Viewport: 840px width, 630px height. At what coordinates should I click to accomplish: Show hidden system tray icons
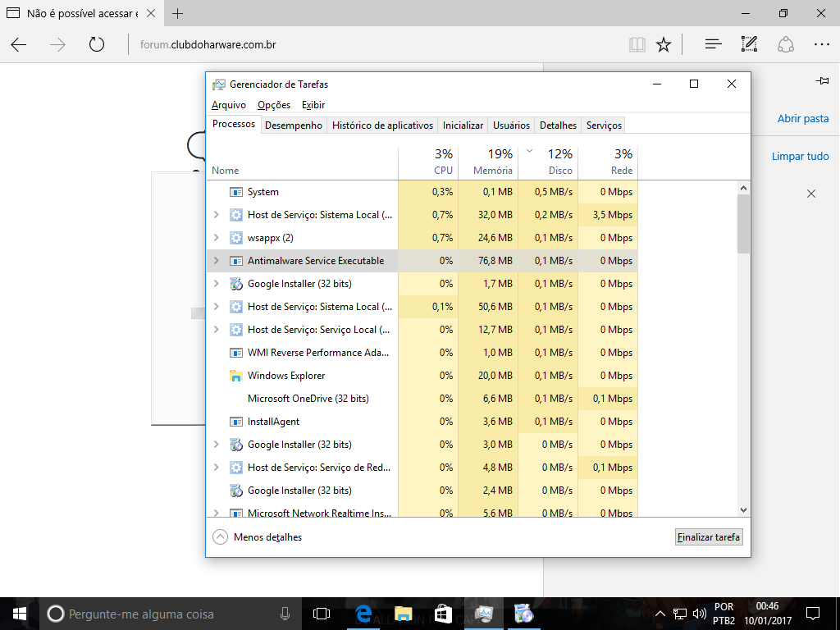[x=660, y=614]
